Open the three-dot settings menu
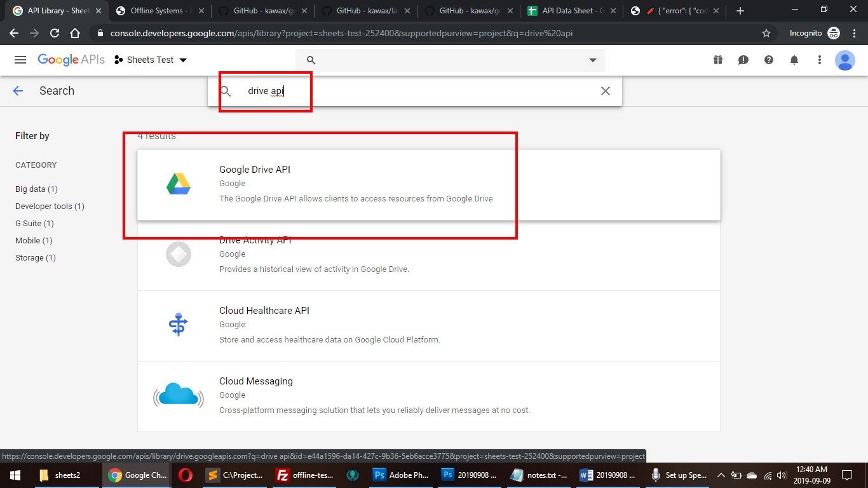The height and width of the screenshot is (488, 868). tap(820, 60)
